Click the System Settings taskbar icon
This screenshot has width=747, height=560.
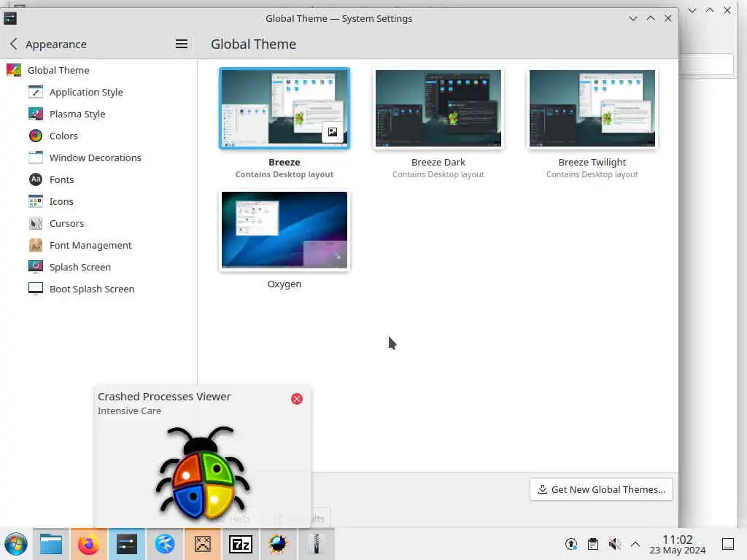click(127, 544)
